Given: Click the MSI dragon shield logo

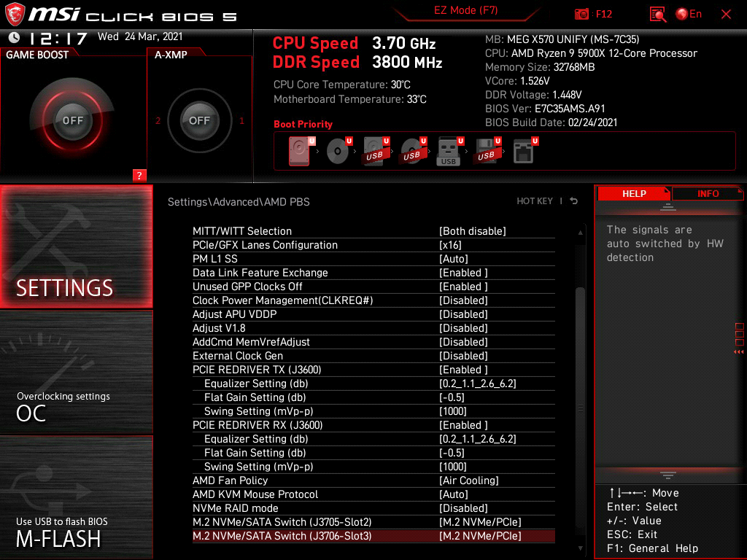Looking at the screenshot, I should pos(15,15).
